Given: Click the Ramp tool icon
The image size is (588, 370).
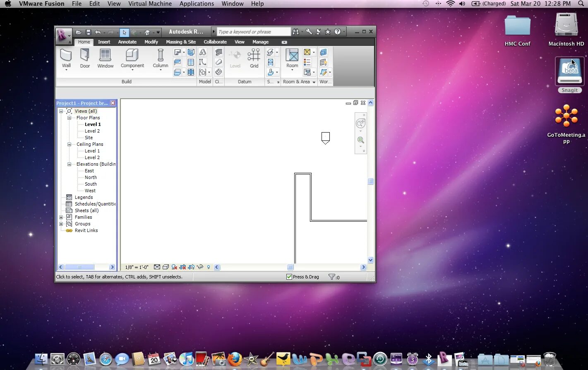Looking at the screenshot, I should (x=219, y=62).
